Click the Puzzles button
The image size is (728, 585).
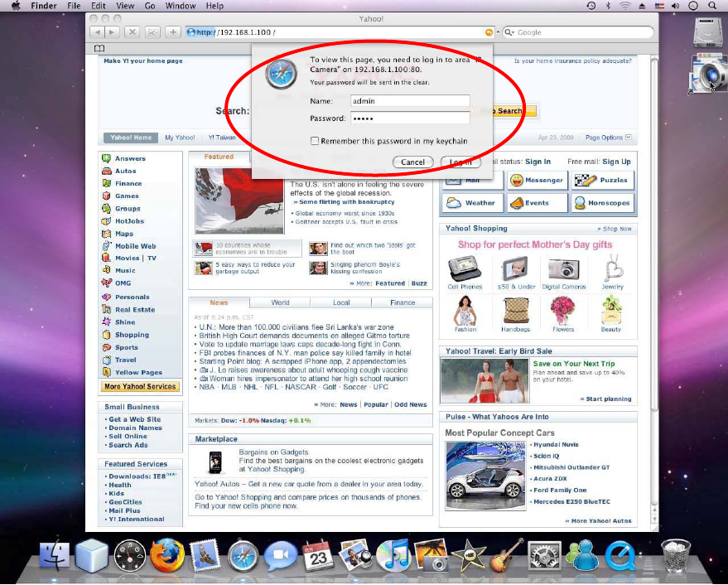click(602, 181)
